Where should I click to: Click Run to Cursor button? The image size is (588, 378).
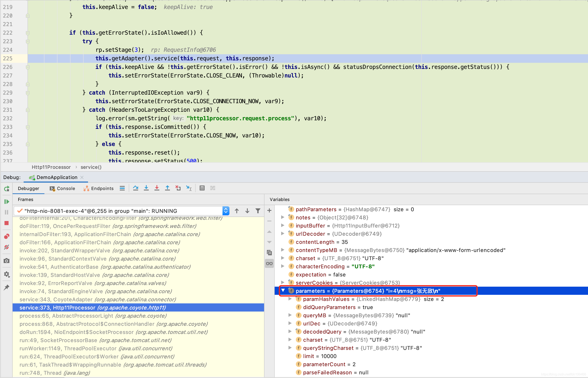tap(189, 188)
